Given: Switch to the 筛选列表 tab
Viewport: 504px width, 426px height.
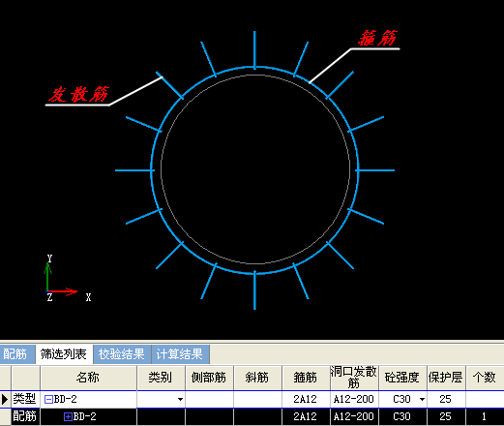Looking at the screenshot, I should 64,354.
